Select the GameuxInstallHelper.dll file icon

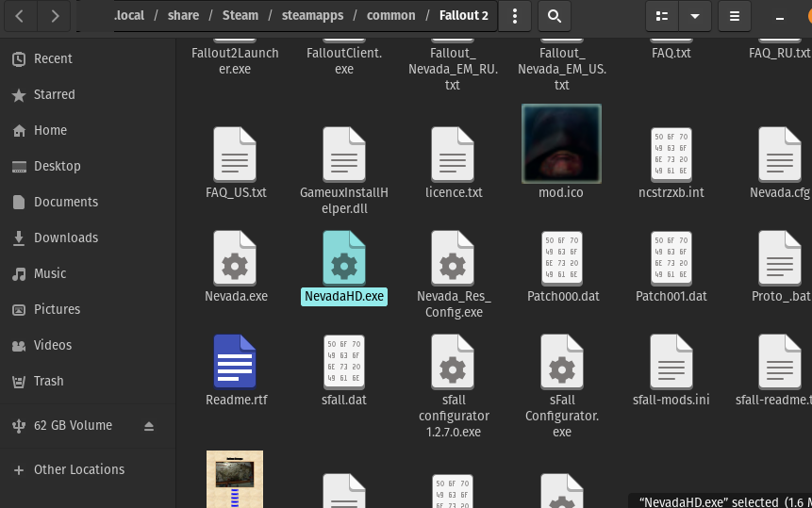(x=344, y=155)
